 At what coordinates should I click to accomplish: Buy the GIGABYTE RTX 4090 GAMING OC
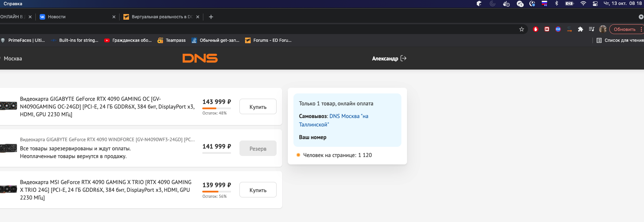click(258, 107)
